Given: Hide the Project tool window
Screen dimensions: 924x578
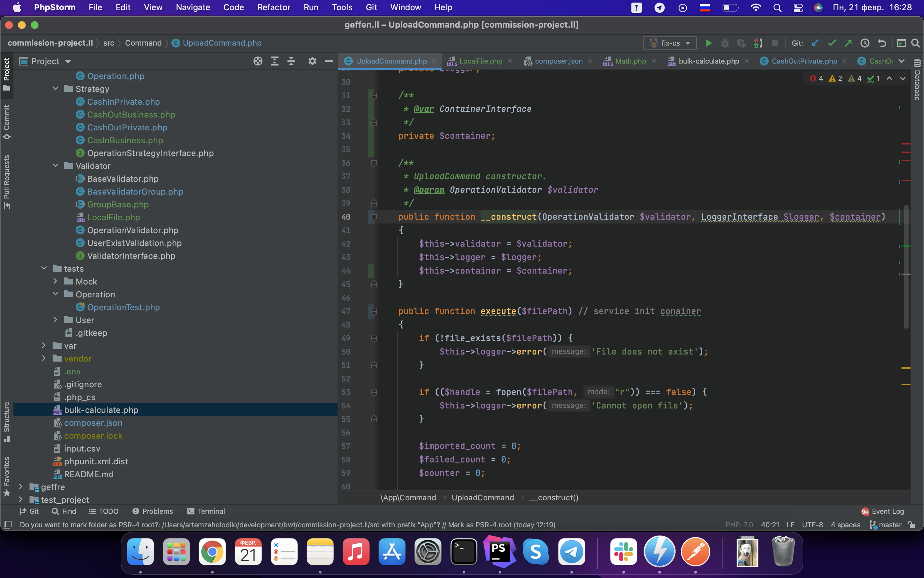Looking at the screenshot, I should click(329, 61).
